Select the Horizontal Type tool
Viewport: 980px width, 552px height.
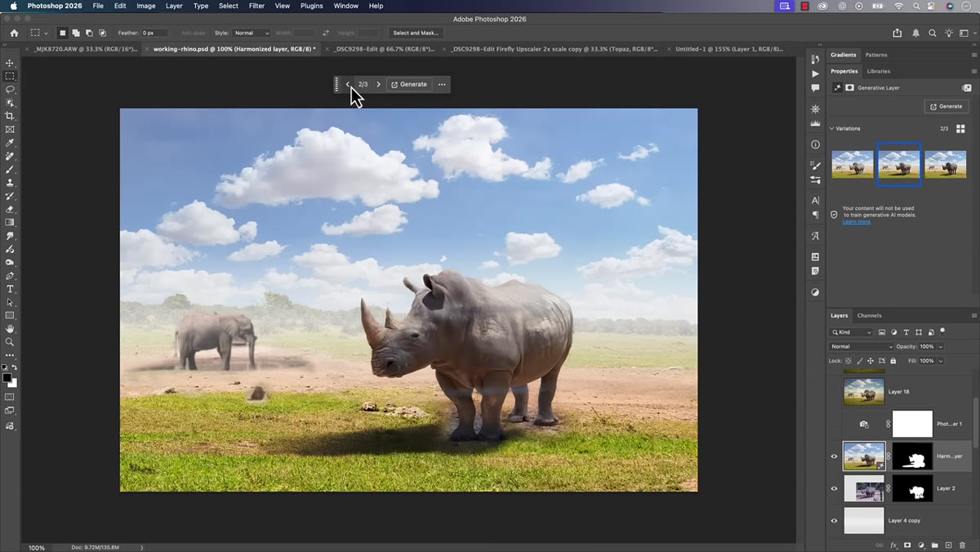tap(10, 289)
